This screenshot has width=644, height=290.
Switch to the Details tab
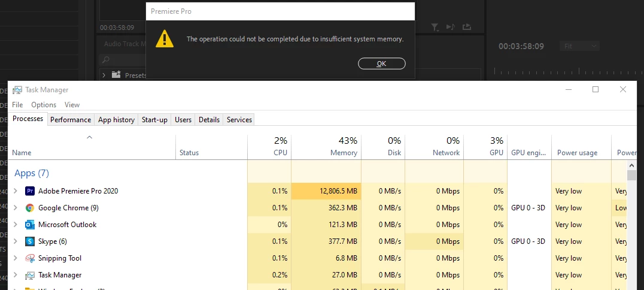tap(209, 120)
